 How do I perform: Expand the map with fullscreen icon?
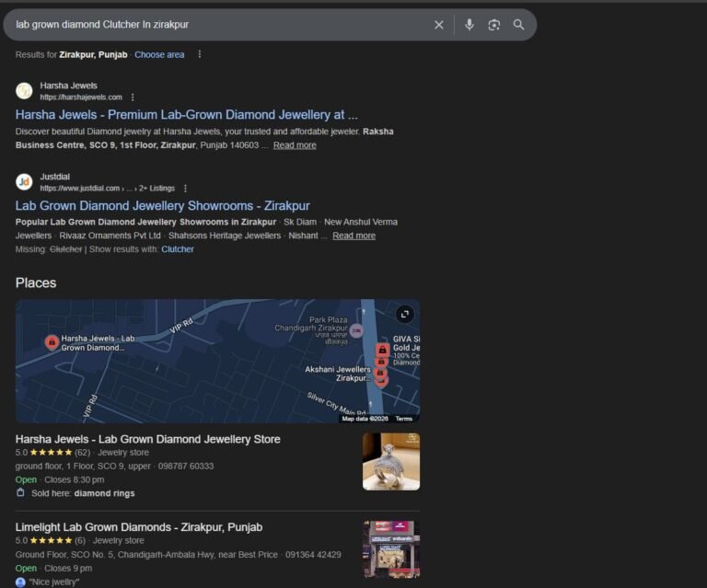point(404,314)
